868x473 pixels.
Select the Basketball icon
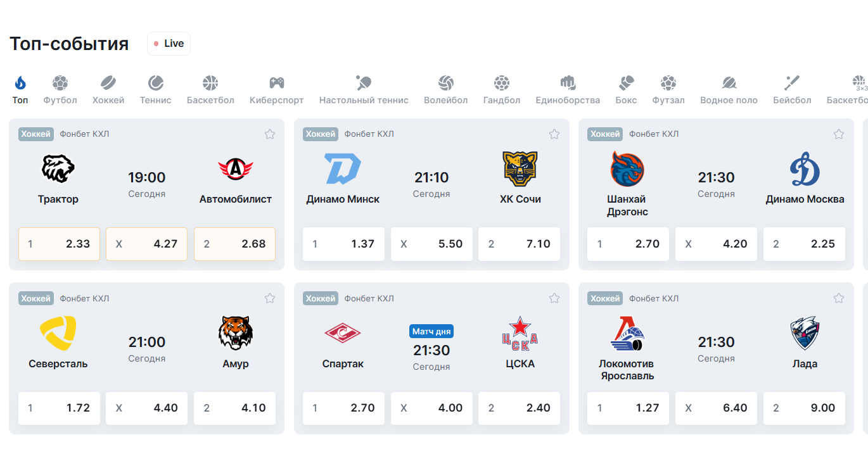pyautogui.click(x=210, y=83)
